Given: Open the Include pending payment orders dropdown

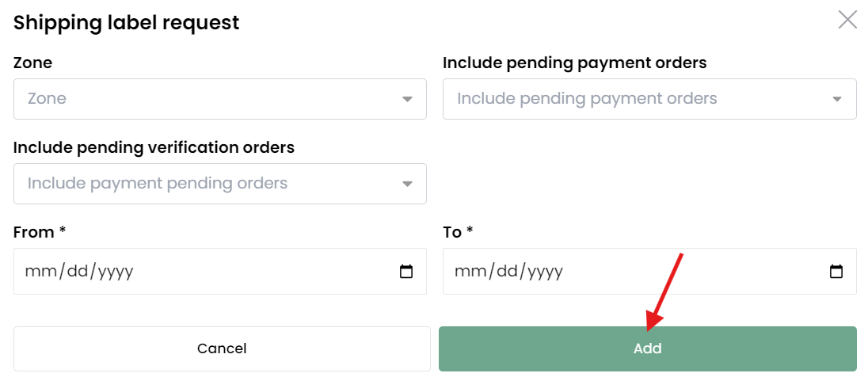Looking at the screenshot, I should point(649,99).
